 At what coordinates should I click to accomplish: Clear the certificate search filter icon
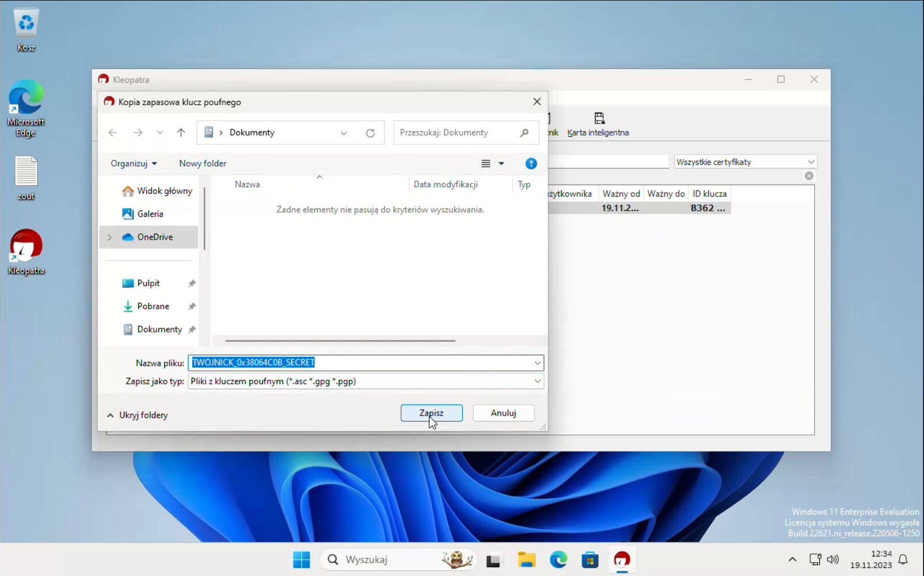(809, 176)
